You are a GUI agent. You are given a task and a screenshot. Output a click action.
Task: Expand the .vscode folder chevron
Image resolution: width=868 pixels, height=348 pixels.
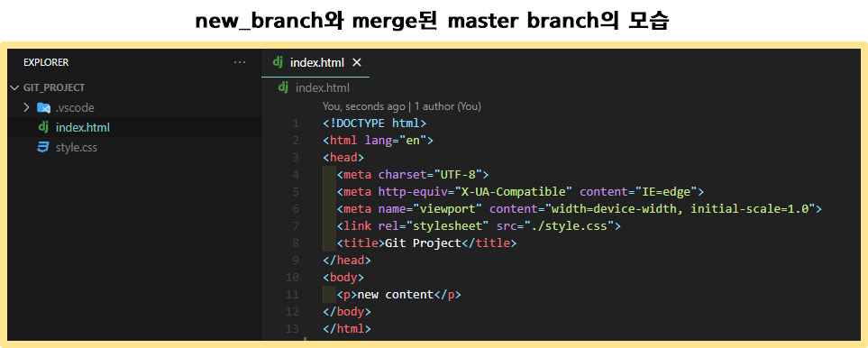click(26, 107)
